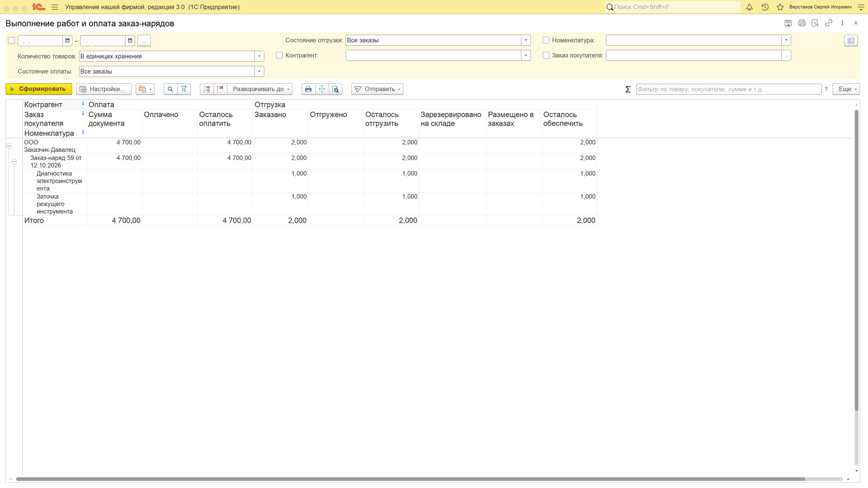Open report variants menu button
The image size is (868, 488).
[x=145, y=89]
